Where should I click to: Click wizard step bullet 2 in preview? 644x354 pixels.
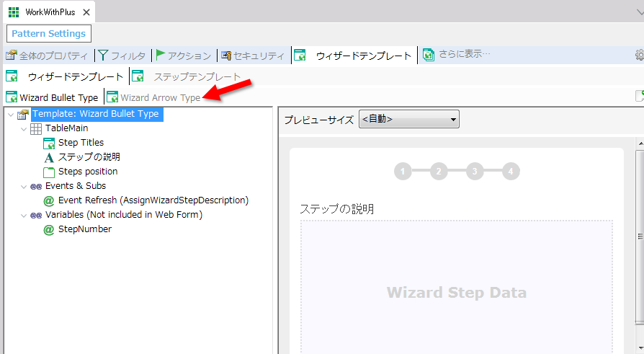click(439, 171)
